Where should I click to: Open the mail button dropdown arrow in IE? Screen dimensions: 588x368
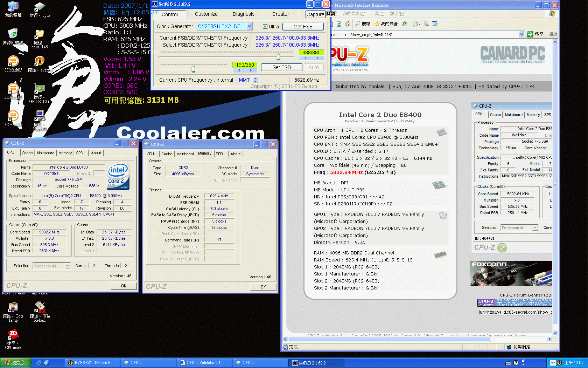tap(419, 24)
